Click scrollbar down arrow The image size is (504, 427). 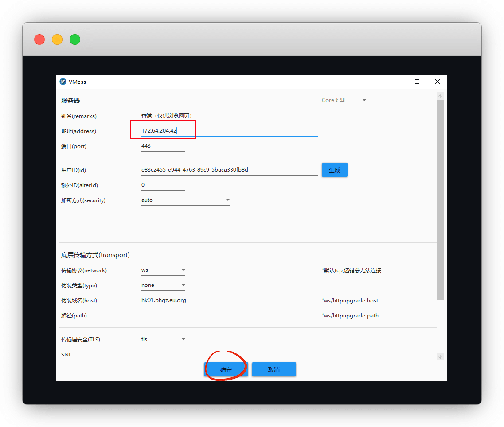click(x=440, y=356)
